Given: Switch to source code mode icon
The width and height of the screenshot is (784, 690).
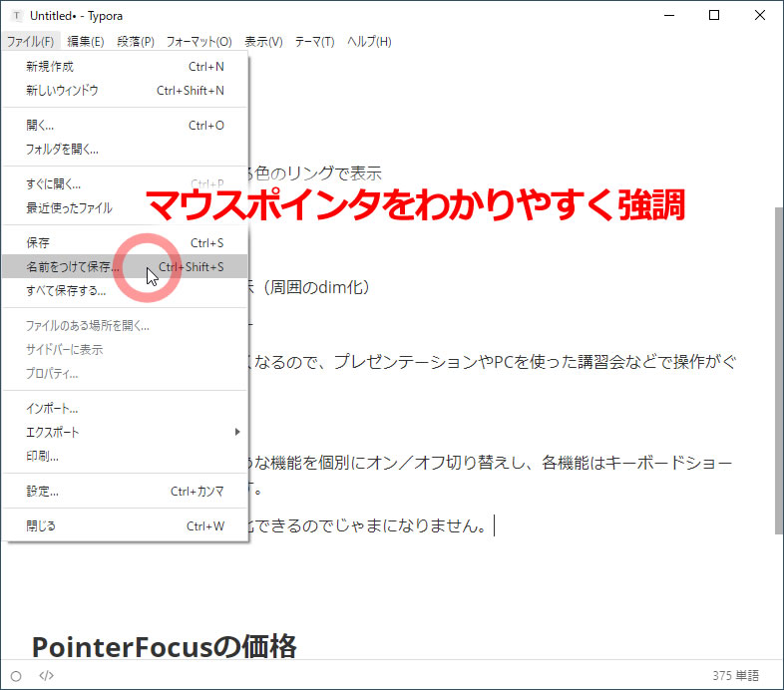Looking at the screenshot, I should pyautogui.click(x=46, y=676).
